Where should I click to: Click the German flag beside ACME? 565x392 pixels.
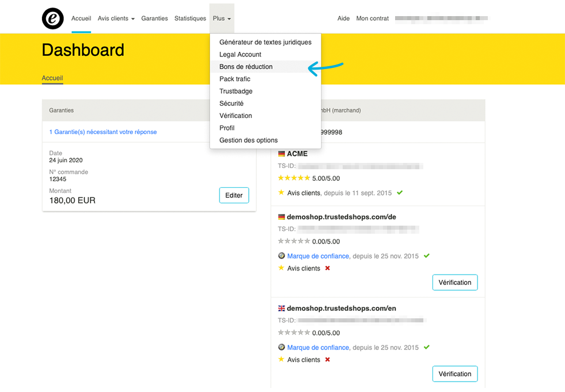tap(282, 154)
